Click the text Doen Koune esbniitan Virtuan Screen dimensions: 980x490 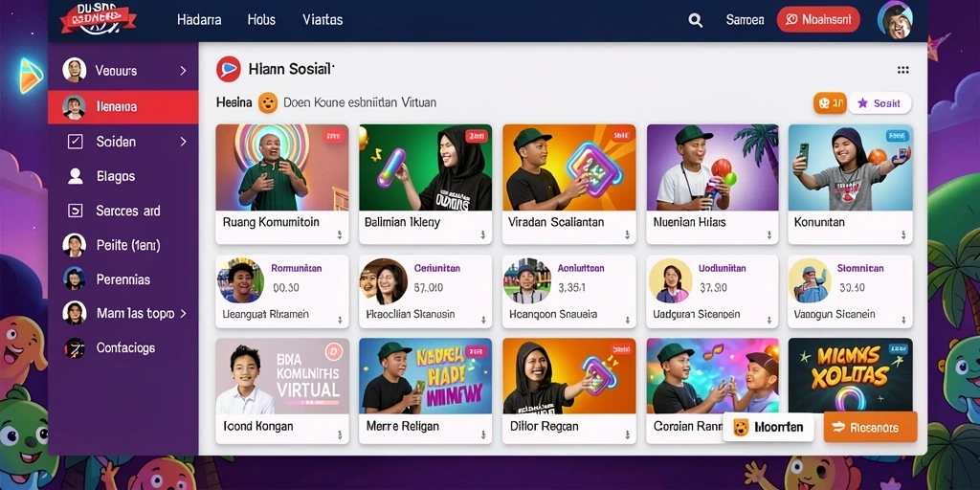point(360,102)
